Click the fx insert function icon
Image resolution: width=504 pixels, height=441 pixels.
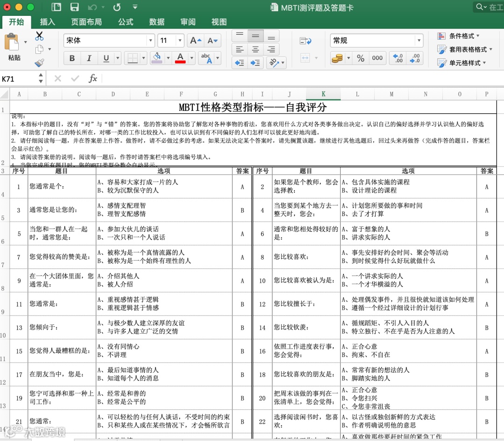point(93,78)
